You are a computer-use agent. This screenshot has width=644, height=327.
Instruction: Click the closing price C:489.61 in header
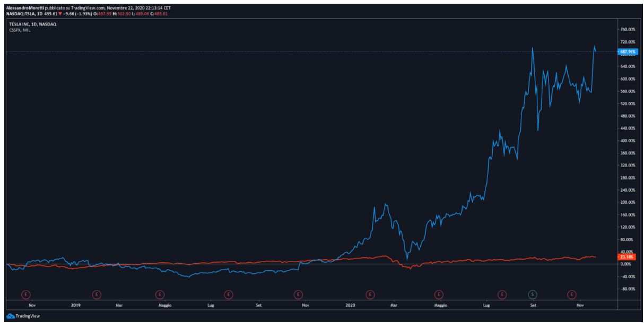pyautogui.click(x=159, y=13)
